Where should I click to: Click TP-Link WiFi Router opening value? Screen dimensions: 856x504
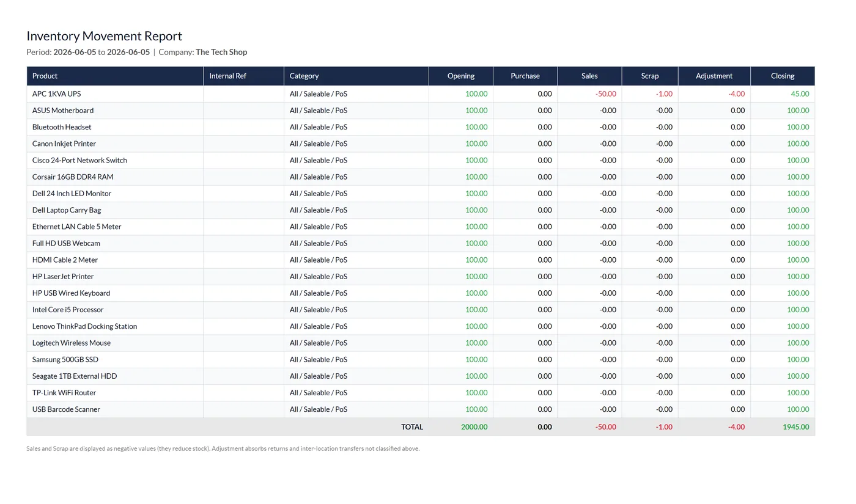(476, 392)
